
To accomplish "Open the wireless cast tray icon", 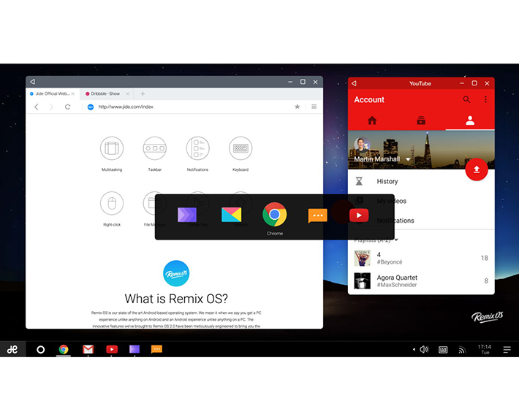I will pos(462,350).
